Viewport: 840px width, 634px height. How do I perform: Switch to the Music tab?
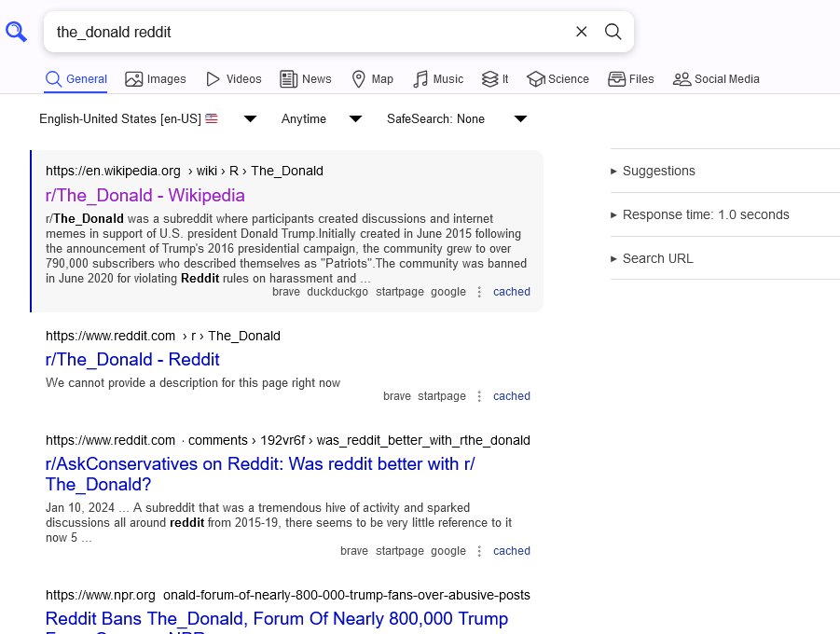(x=438, y=79)
